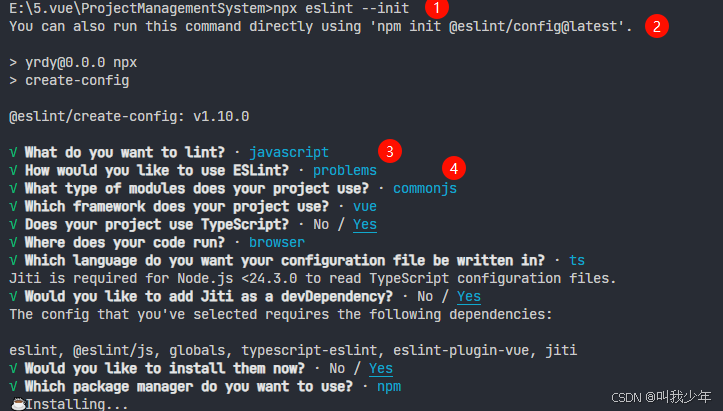Click the coffee cup icon beside Installing
Screen dimensions: 723x411
tap(18, 404)
